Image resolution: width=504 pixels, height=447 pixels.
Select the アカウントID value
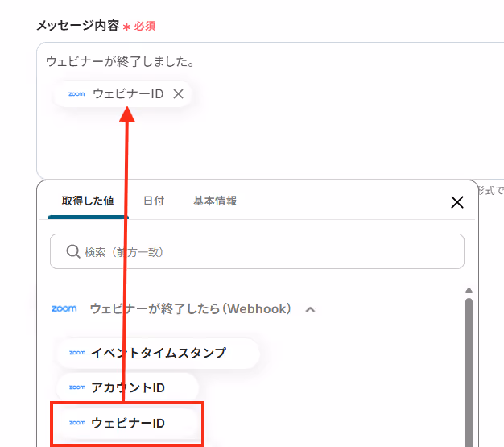point(127,388)
